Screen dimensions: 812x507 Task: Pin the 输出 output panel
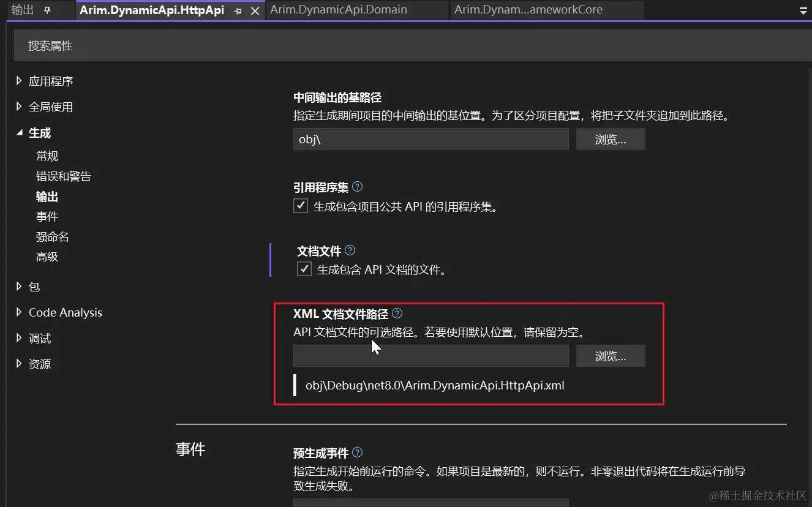pos(48,10)
